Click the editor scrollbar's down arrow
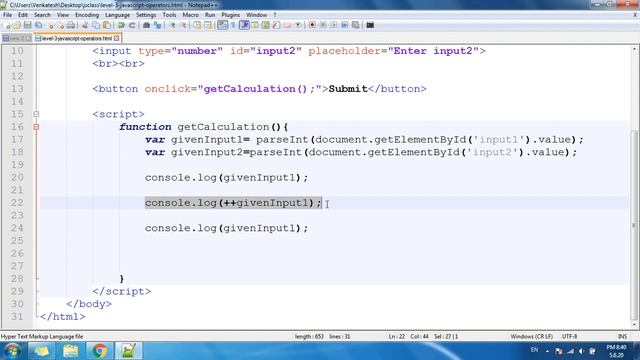The width and height of the screenshot is (640, 360). tap(634, 324)
